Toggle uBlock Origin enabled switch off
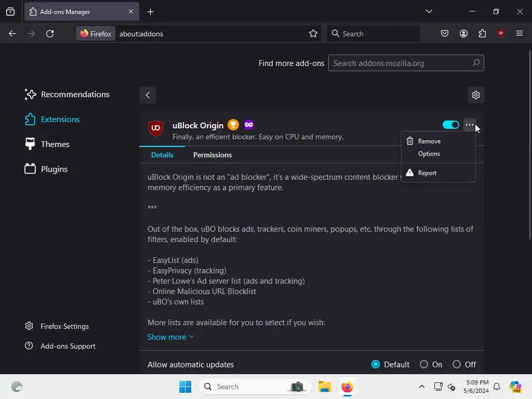 pos(451,125)
